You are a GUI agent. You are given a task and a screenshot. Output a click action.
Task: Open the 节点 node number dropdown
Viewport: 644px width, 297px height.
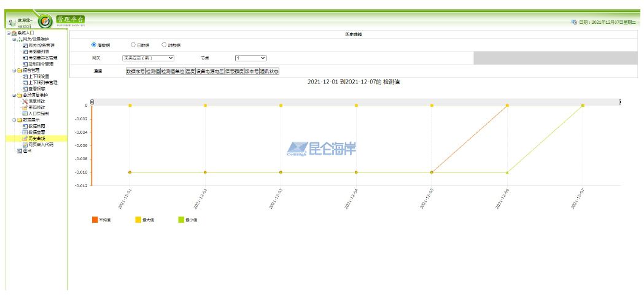(250, 58)
